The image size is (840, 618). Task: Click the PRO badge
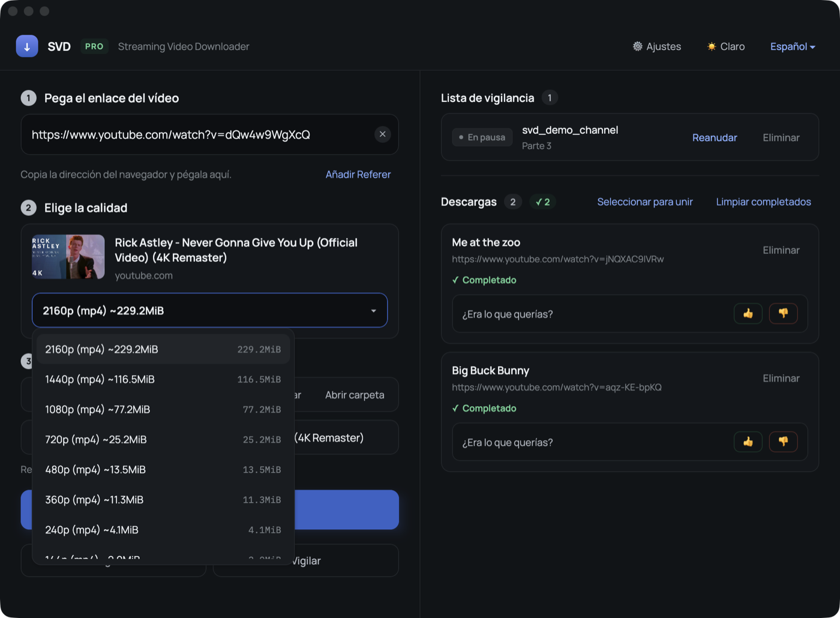pyautogui.click(x=94, y=46)
